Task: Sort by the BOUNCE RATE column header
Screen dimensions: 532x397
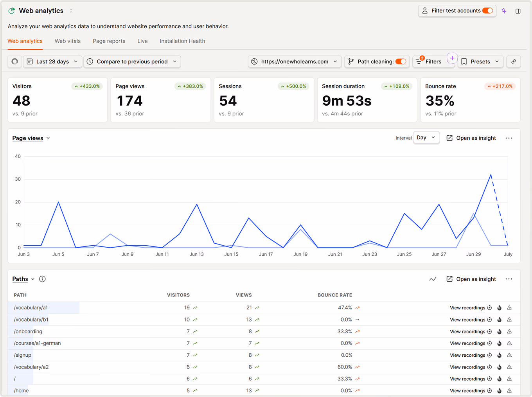Action: (x=335, y=295)
